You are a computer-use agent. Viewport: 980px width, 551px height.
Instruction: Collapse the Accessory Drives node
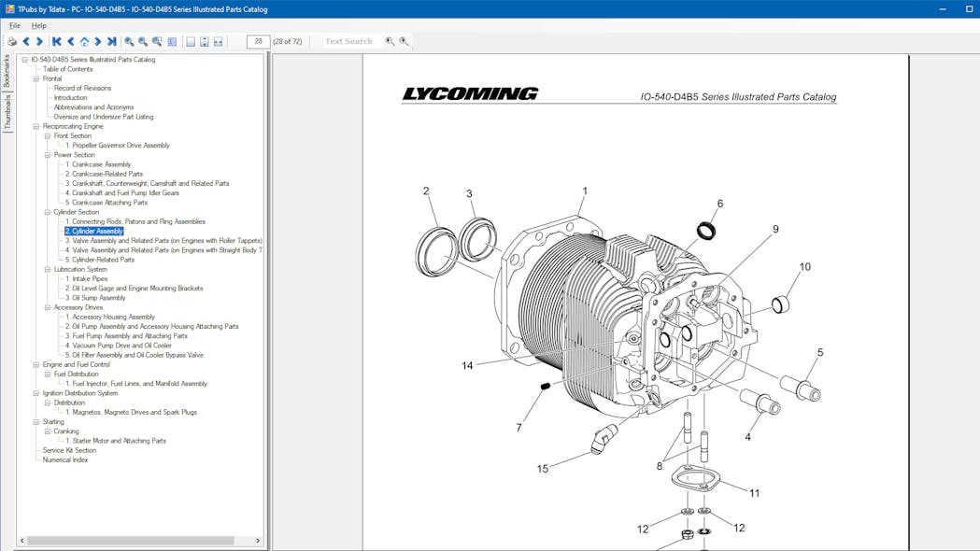coord(47,307)
